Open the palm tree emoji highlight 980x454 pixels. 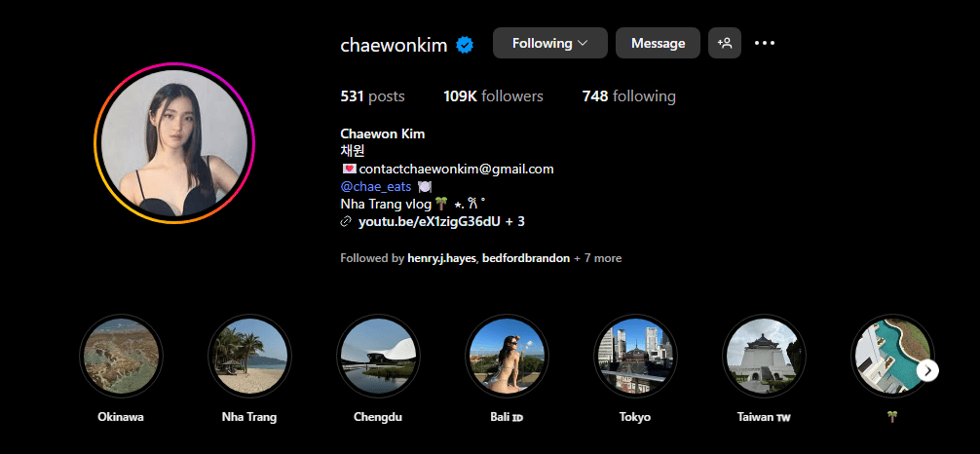(892, 356)
